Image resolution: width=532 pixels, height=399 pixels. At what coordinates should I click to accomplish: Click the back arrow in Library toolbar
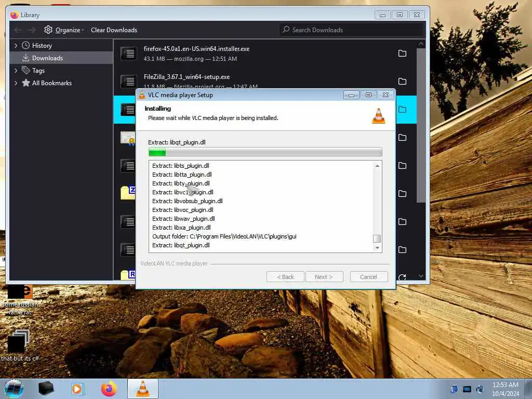coord(18,30)
